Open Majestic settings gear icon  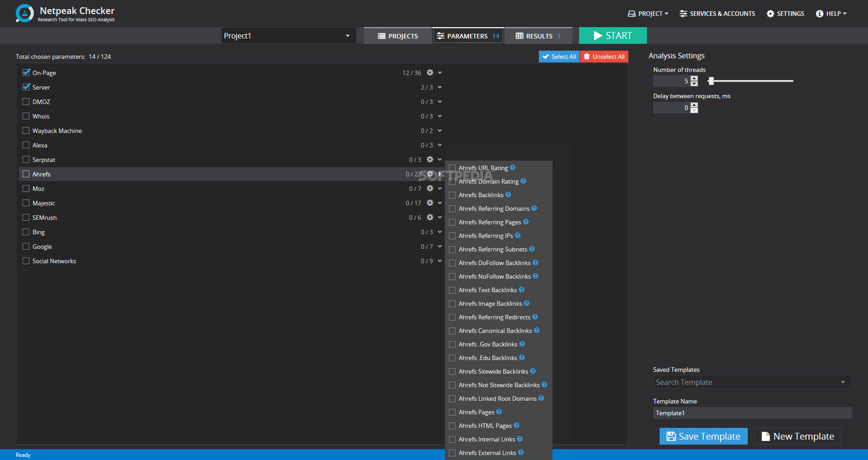430,203
